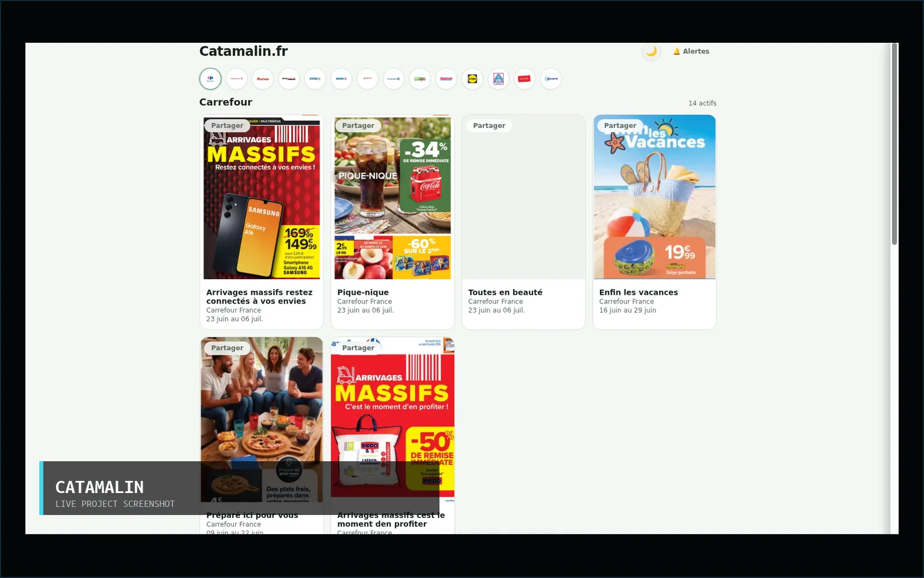This screenshot has width=924, height=578.
Task: Open the Samsung Arrivages Massifs catalogue cover
Action: (262, 197)
